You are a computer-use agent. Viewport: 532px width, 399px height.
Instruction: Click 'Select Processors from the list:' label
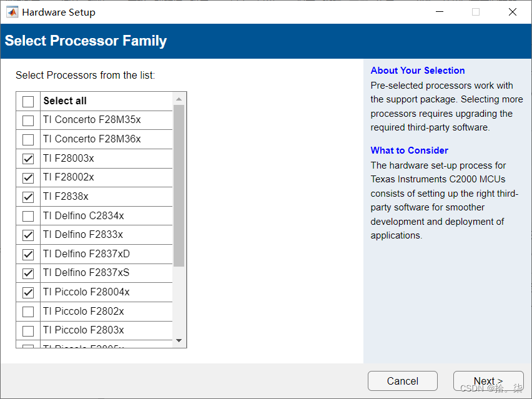click(85, 75)
